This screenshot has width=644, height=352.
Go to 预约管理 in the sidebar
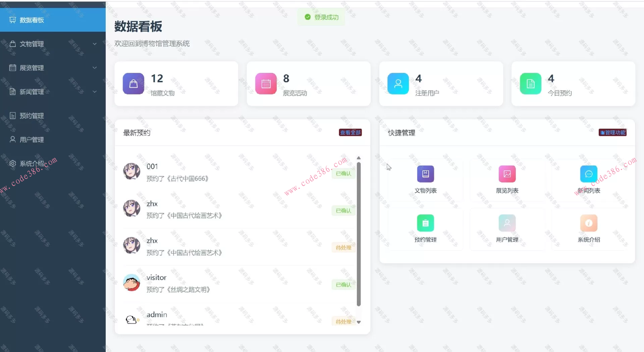53,116
